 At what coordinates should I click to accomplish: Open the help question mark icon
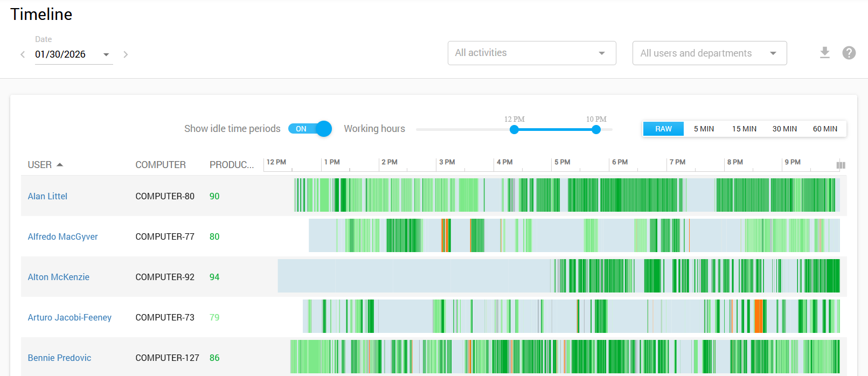pyautogui.click(x=849, y=53)
